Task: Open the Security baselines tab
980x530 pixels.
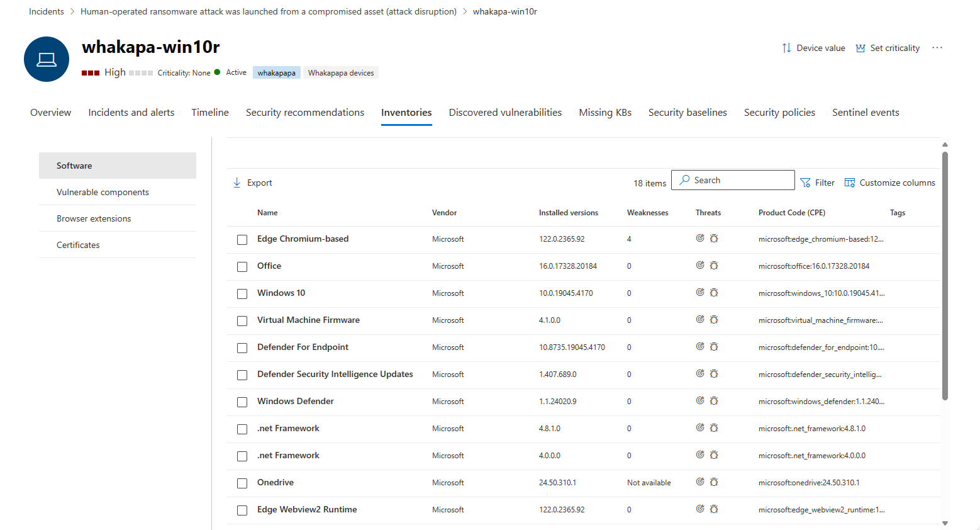Action: (x=688, y=113)
